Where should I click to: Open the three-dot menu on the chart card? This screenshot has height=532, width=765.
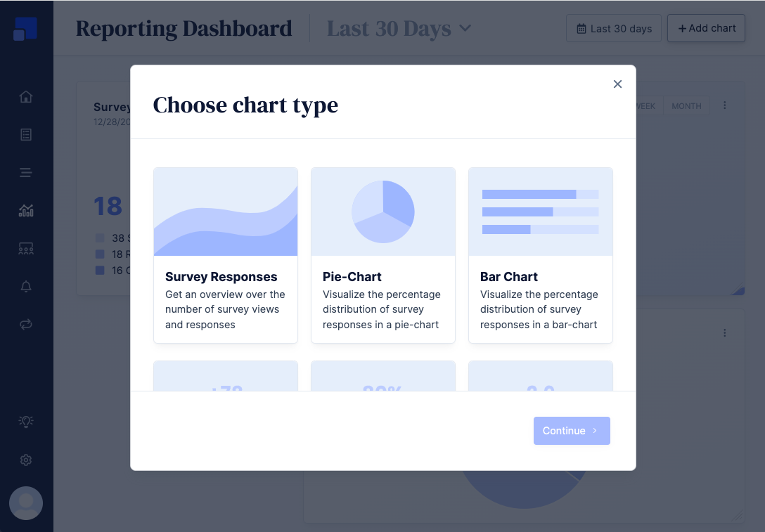coord(725,105)
